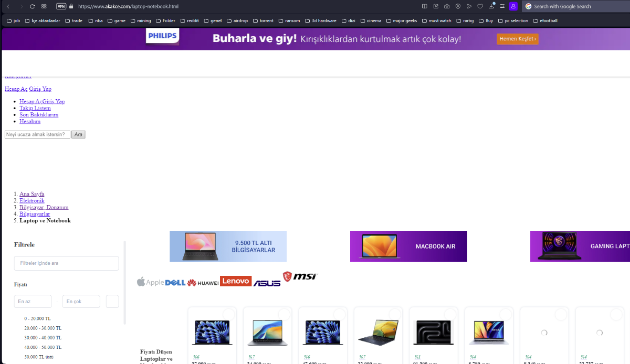Open the easy setup sliders icon
Viewport: 630px width, 364px height.
(x=502, y=6)
